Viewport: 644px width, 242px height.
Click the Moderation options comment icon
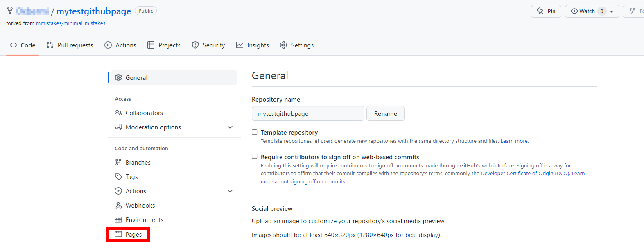coord(118,127)
